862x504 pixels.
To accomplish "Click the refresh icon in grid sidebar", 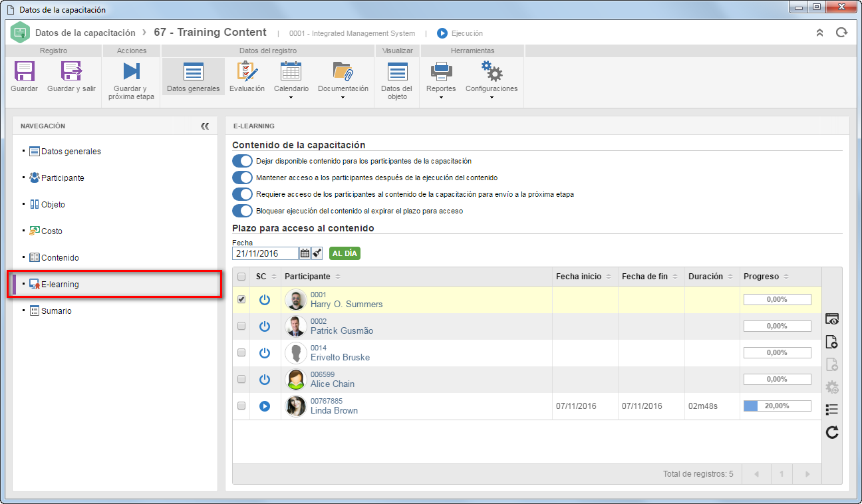I will (831, 433).
